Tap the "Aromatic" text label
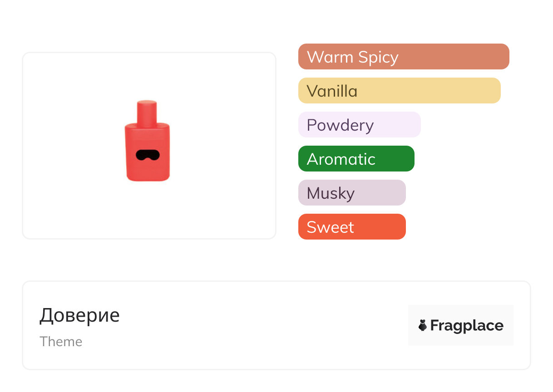Screen dimensions: 553x392 (x=341, y=159)
